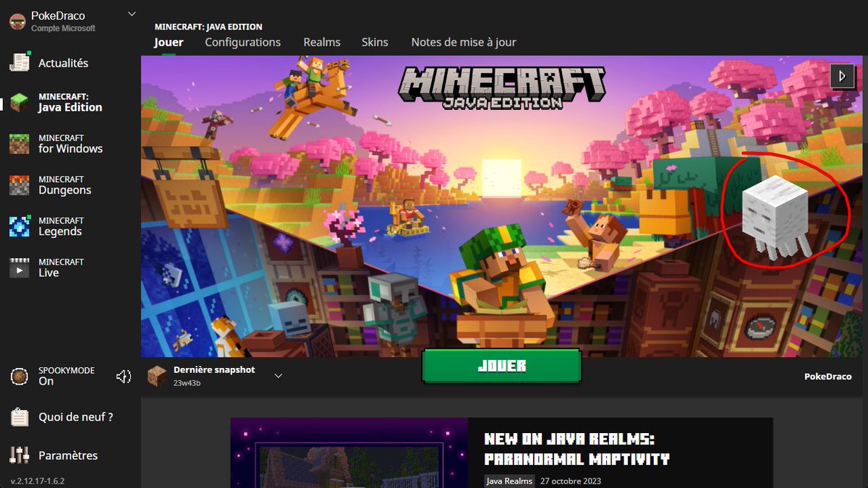Open the Actualités news icon
The image size is (868, 488).
click(19, 62)
